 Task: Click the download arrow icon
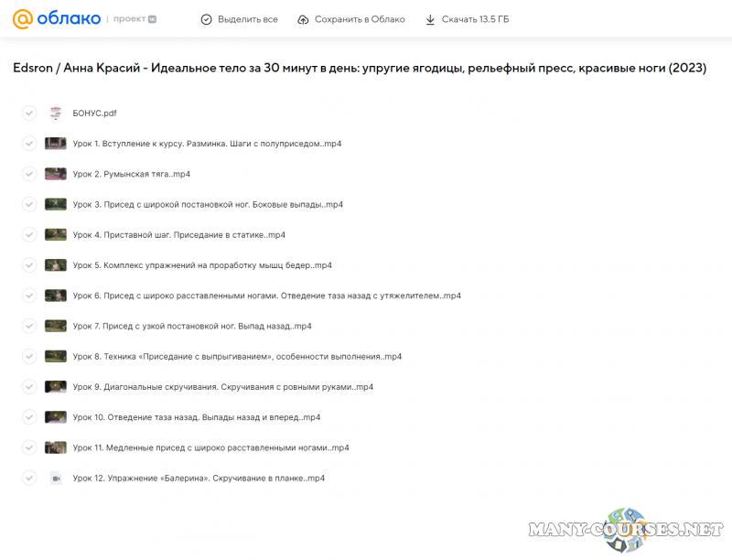point(430,19)
